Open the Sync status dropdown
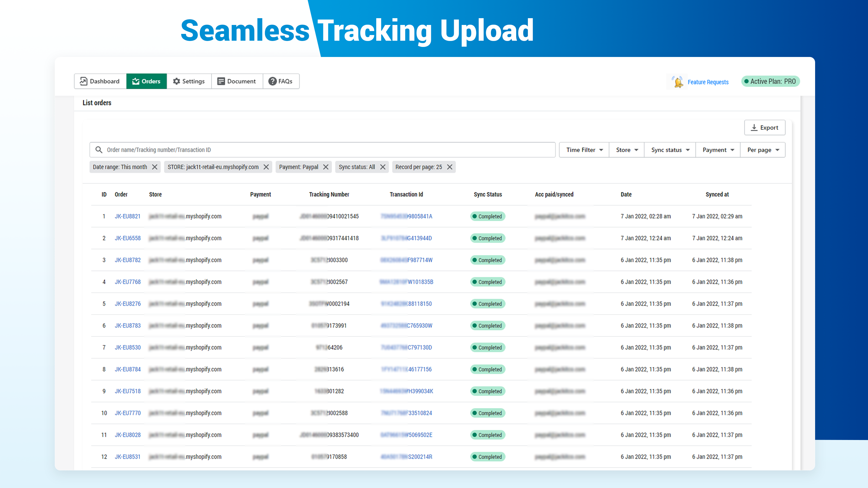The height and width of the screenshot is (488, 868). coord(670,150)
